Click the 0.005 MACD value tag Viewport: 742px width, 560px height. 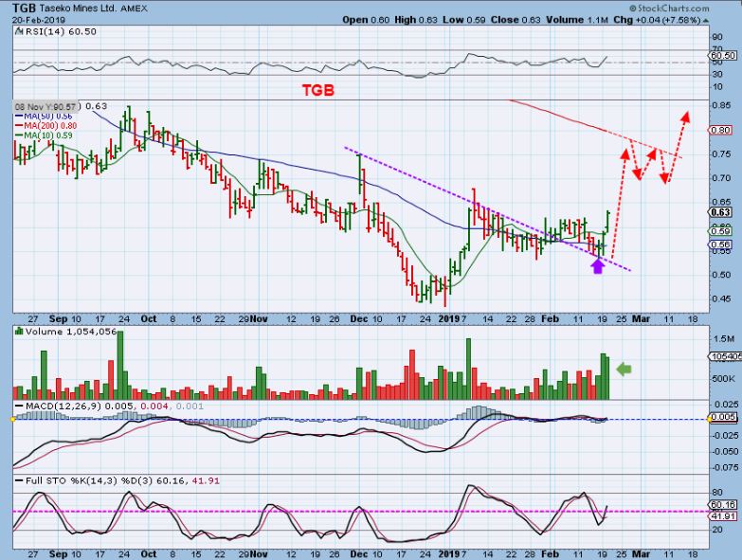point(724,417)
